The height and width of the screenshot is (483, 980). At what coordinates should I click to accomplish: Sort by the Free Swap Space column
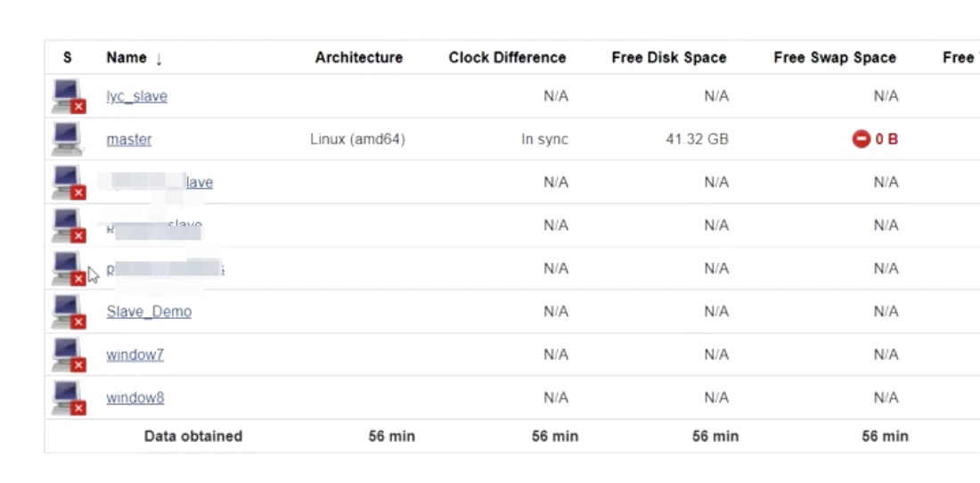pyautogui.click(x=834, y=58)
